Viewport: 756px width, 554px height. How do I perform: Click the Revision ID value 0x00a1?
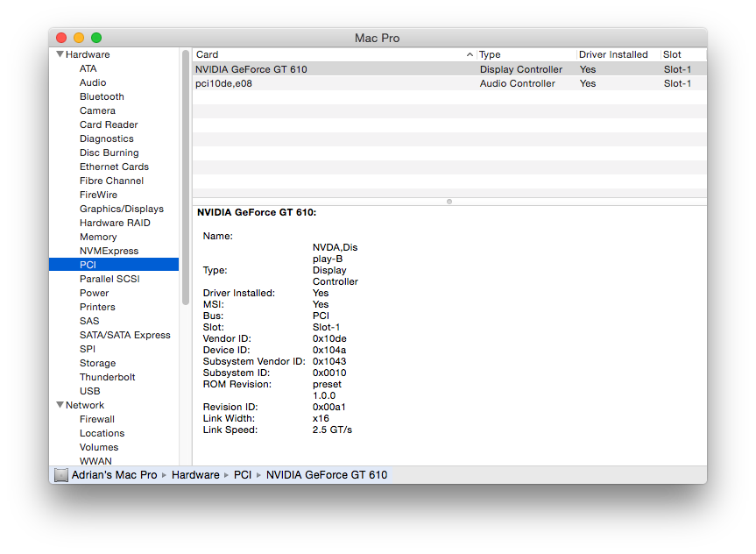[329, 407]
